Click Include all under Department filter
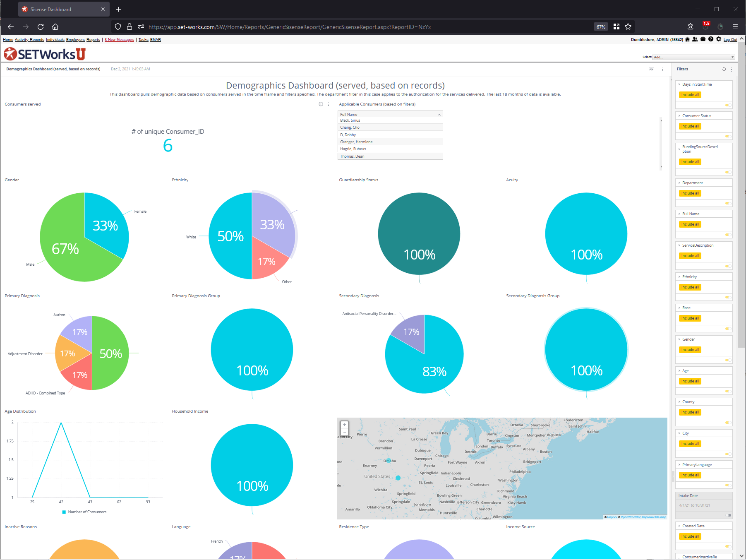Image resolution: width=746 pixels, height=560 pixels. click(690, 193)
